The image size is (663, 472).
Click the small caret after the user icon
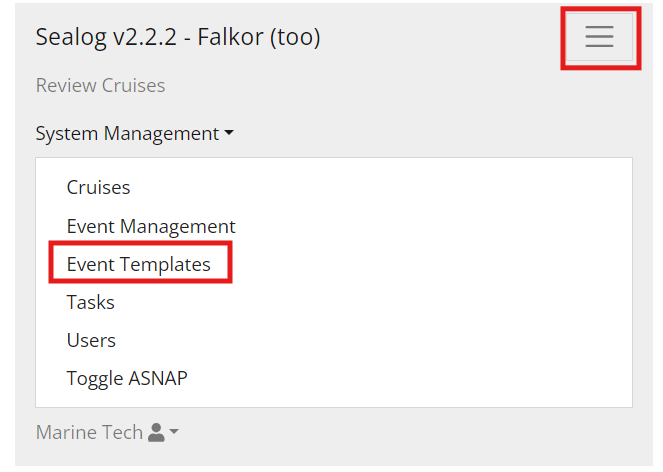click(174, 432)
